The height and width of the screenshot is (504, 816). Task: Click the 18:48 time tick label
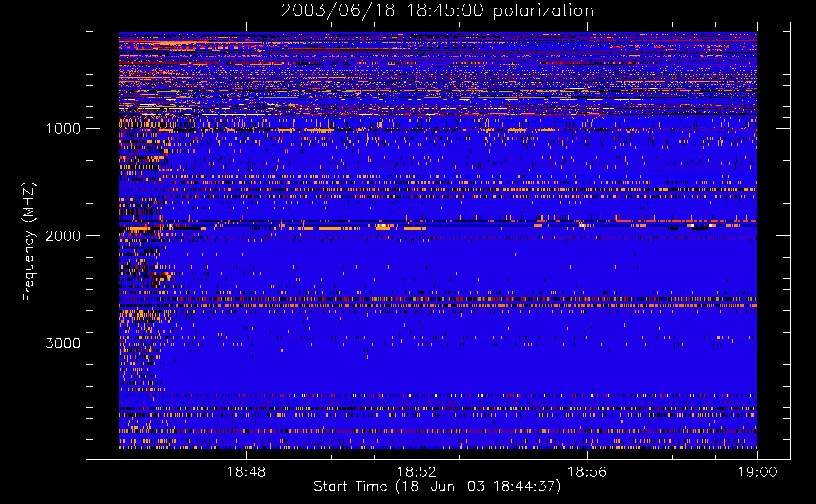[246, 472]
